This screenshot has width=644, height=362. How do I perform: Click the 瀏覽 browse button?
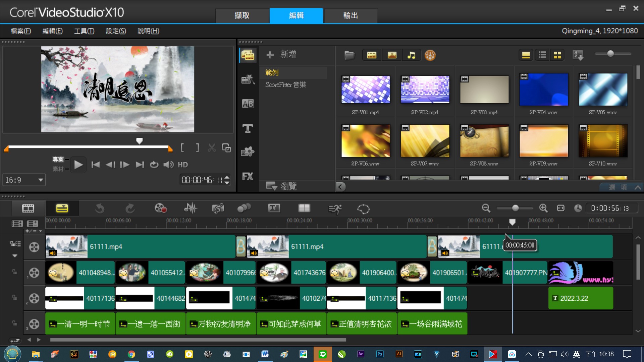coord(281,186)
